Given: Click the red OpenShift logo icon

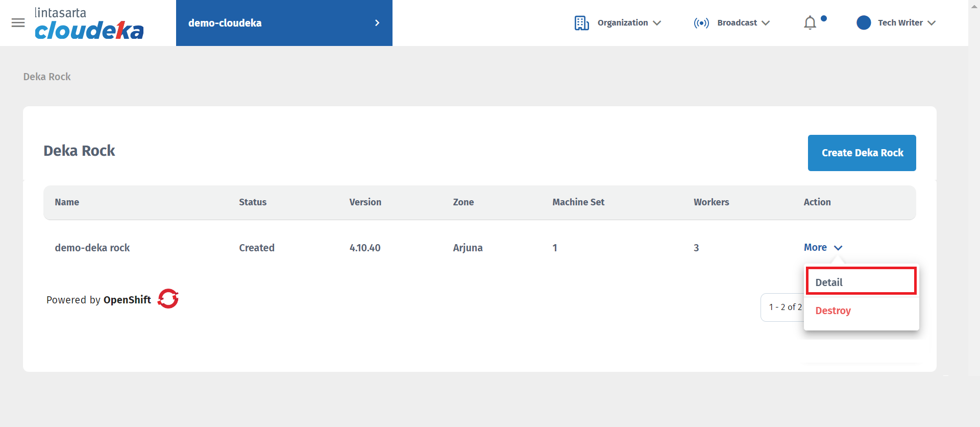Looking at the screenshot, I should 168,299.
